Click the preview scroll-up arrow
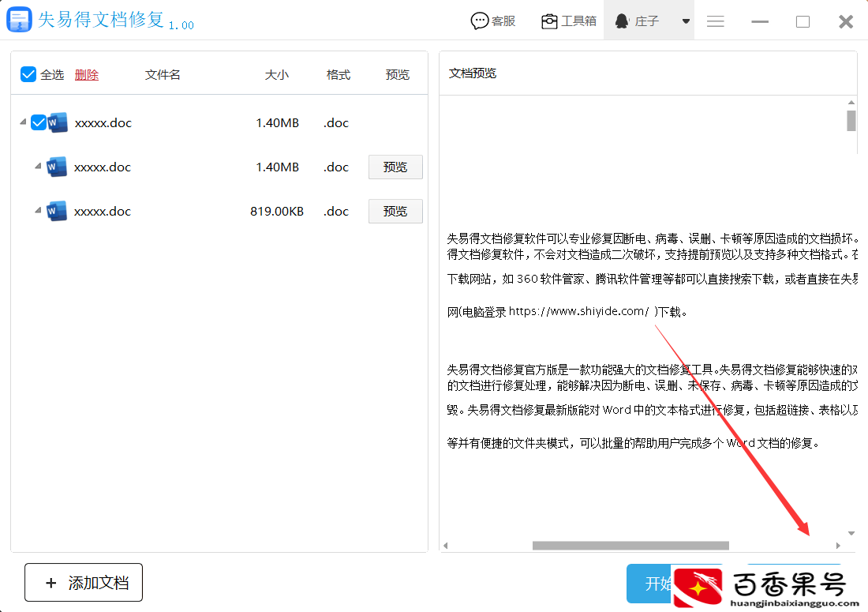 coord(851,103)
